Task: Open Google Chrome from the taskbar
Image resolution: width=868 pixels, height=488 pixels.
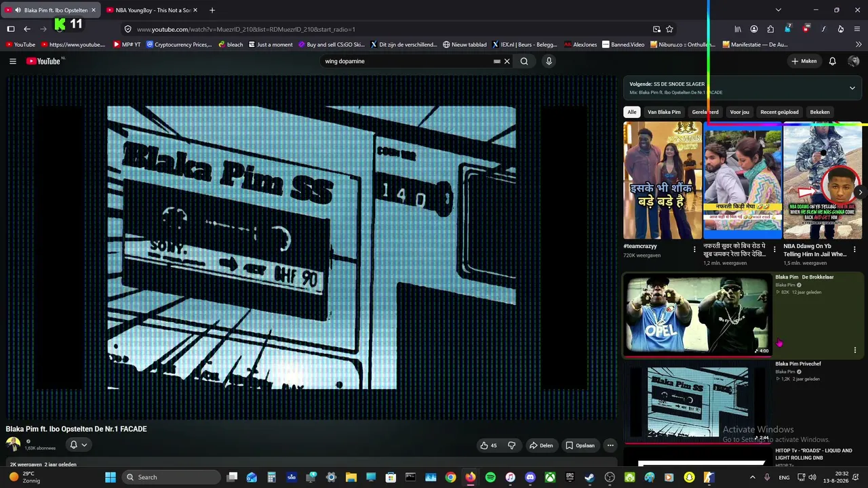Action: tap(450, 477)
